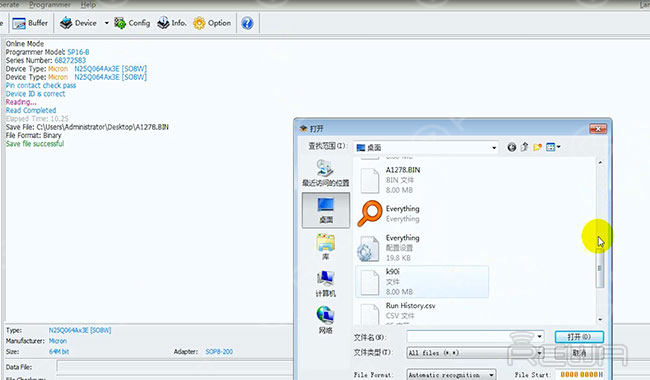
Task: Select the k90i file
Action: tap(422, 281)
